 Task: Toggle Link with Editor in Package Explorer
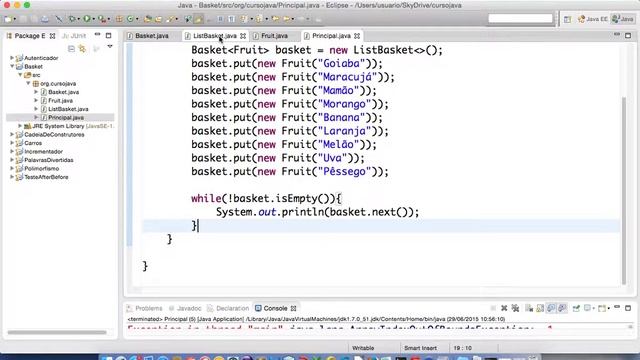pos(82,49)
